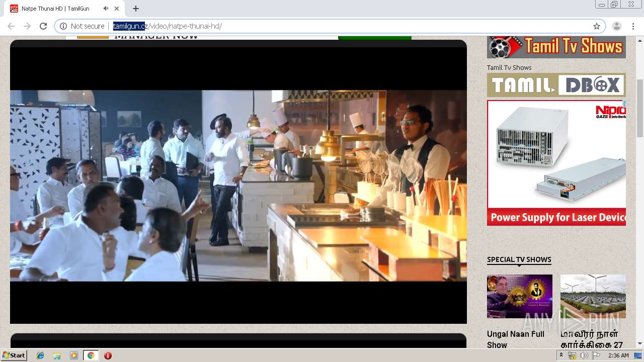Viewport: 644px width, 362px height.
Task: Open the Ungal Naan Full Show thumbnail
Action: [x=520, y=296]
